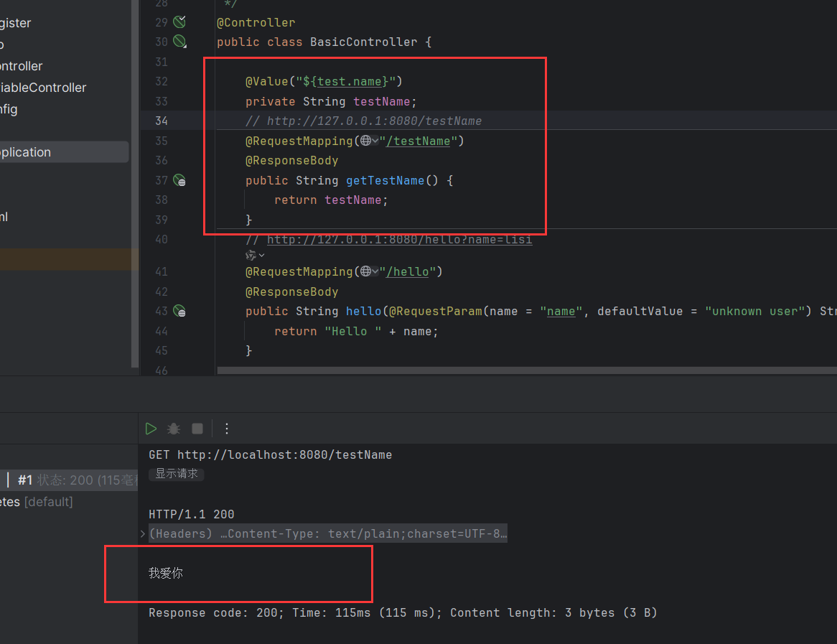Select the VariableController file in project tree
This screenshot has height=644, width=837.
point(43,88)
